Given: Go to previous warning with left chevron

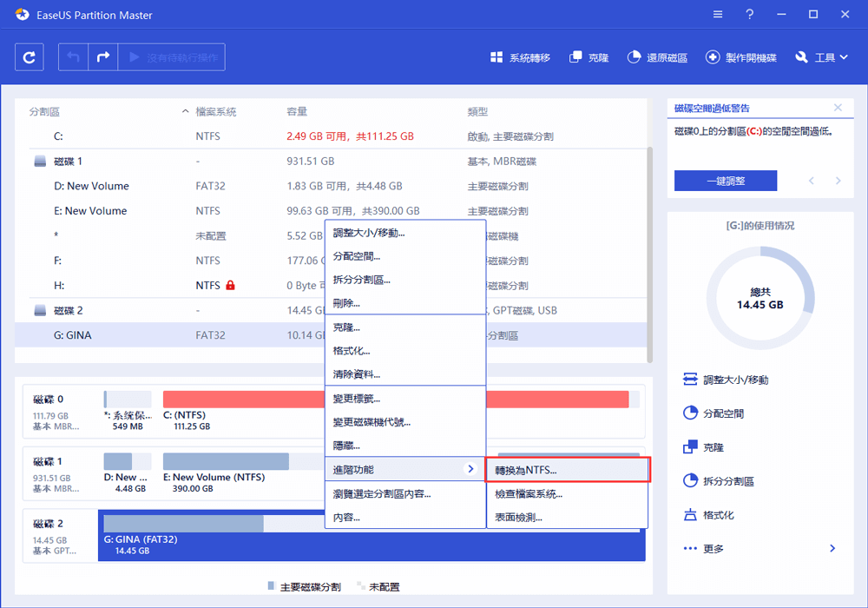Looking at the screenshot, I should tap(812, 181).
